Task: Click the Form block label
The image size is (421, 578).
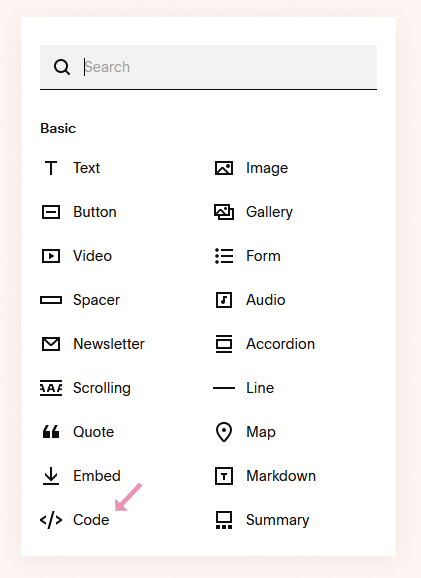Action: [263, 256]
